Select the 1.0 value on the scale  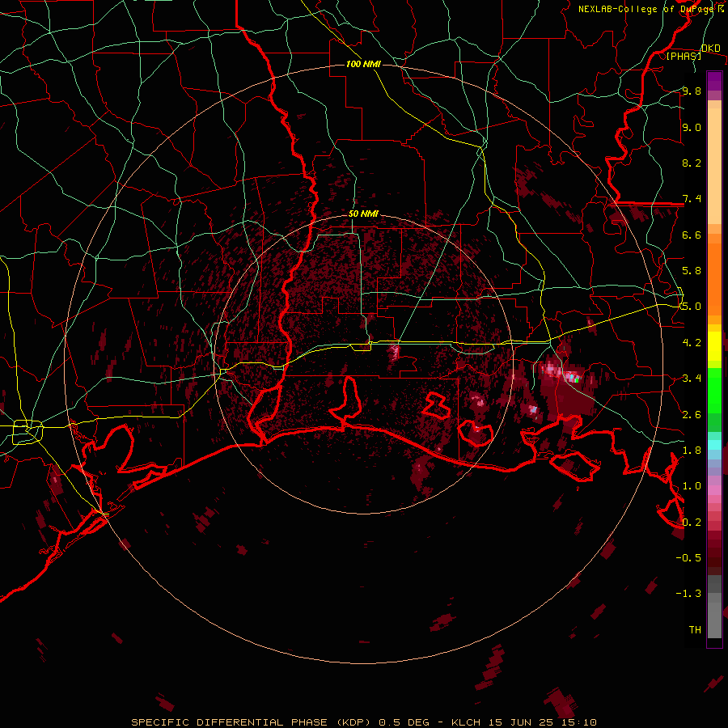[692, 486]
